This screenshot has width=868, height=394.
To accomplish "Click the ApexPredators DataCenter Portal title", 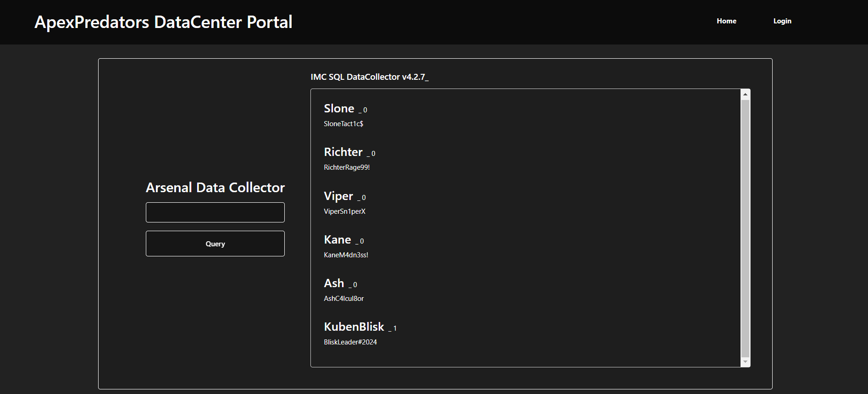I will 163,22.
